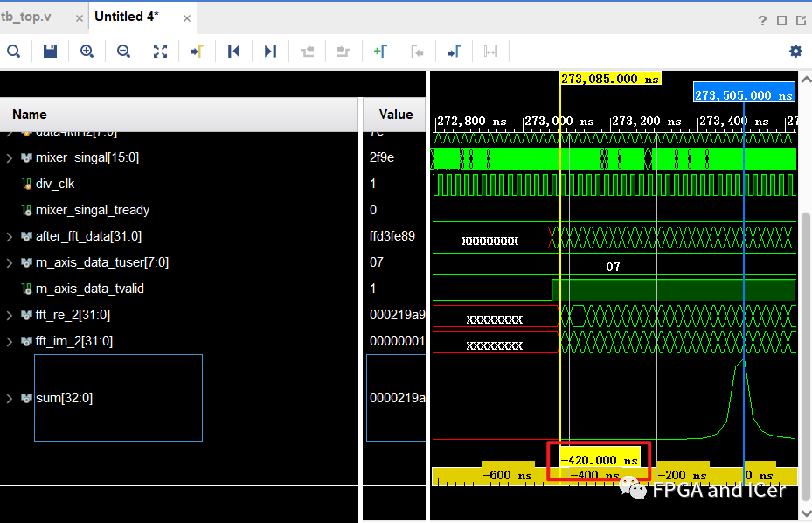This screenshot has width=812, height=523.
Task: Select the sum[32:0] signal name
Action: 64,398
